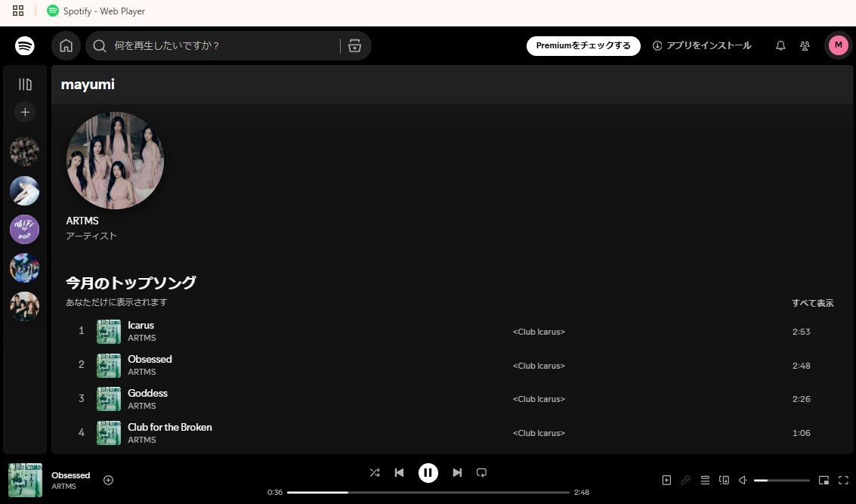Click Obsessed title in now playing bar
Image resolution: width=856 pixels, height=504 pixels.
click(x=71, y=475)
